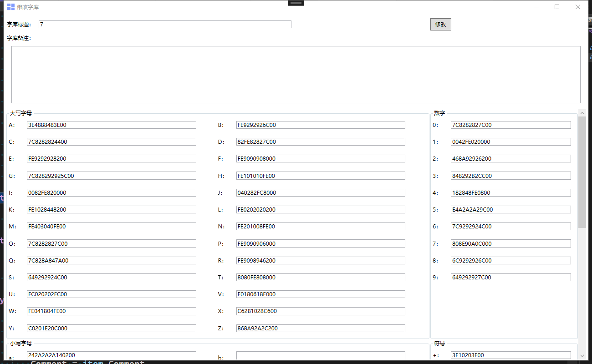The image size is (592, 364).
Task: Click the input field for letter K
Action: point(112,209)
